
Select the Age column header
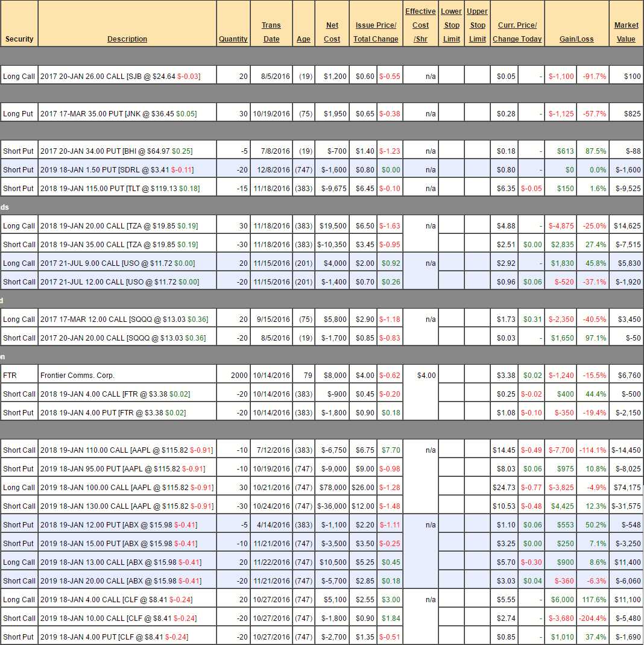[x=303, y=39]
